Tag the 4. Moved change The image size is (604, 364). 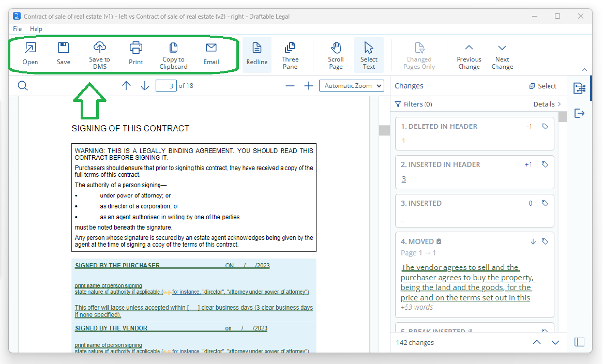tap(545, 241)
